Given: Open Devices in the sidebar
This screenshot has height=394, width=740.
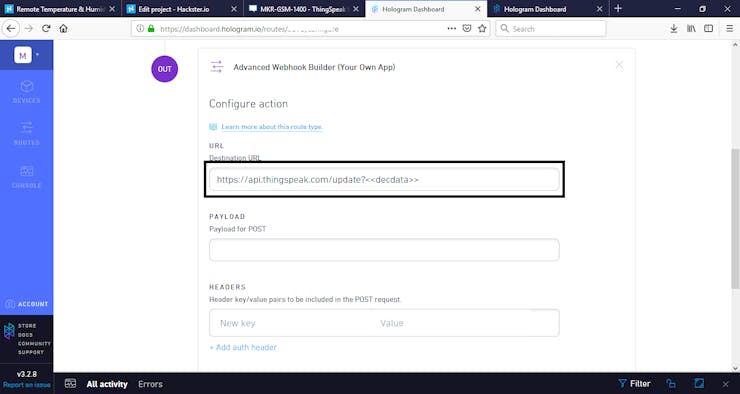Looking at the screenshot, I should click(x=26, y=92).
